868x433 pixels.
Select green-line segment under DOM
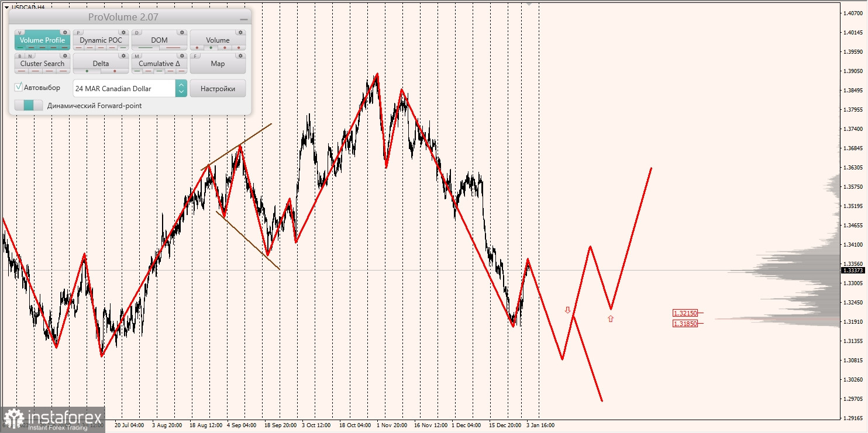145,48
